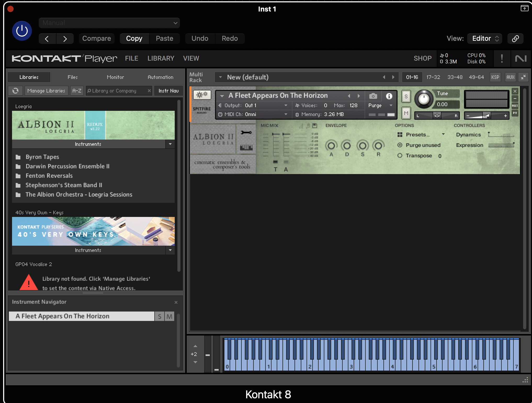
Task: Enable Purge unused option
Action: tap(400, 145)
